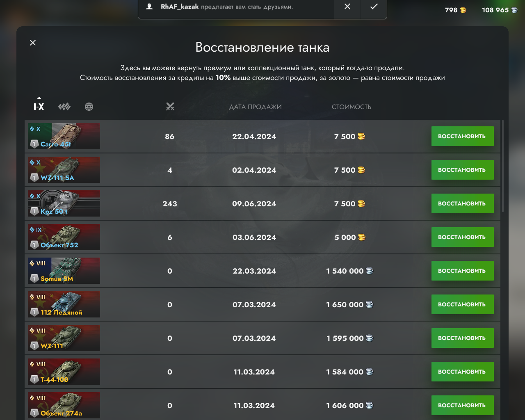Restore the Kpz 50 t tank
The width and height of the screenshot is (525, 420).
coord(462,203)
